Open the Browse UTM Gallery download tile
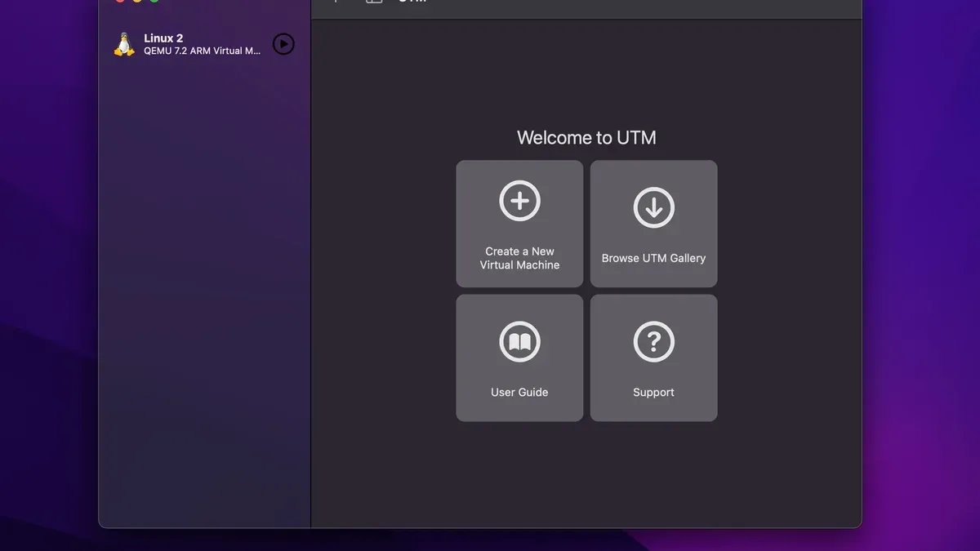This screenshot has width=980, height=551. point(653,224)
